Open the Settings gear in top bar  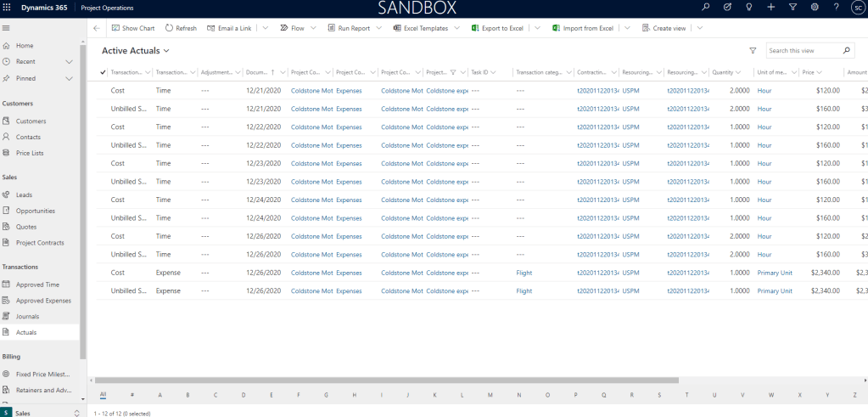click(x=815, y=7)
